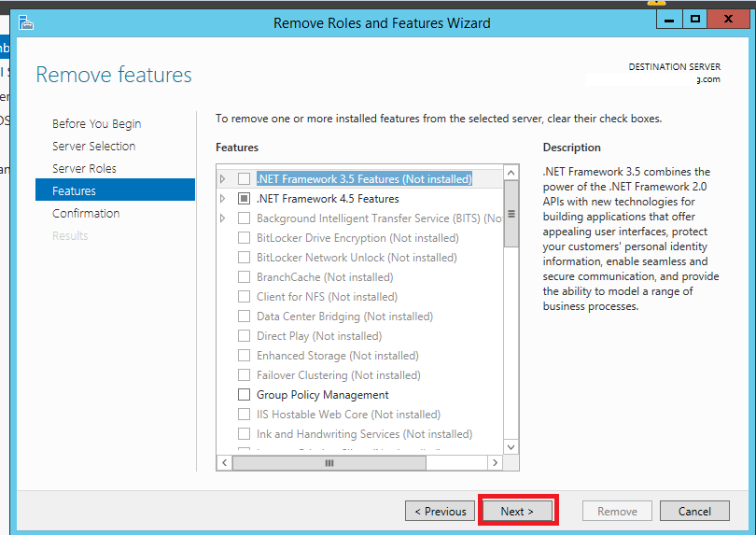
Task: Select the IIS Hostable Web Core row
Action: tap(348, 415)
